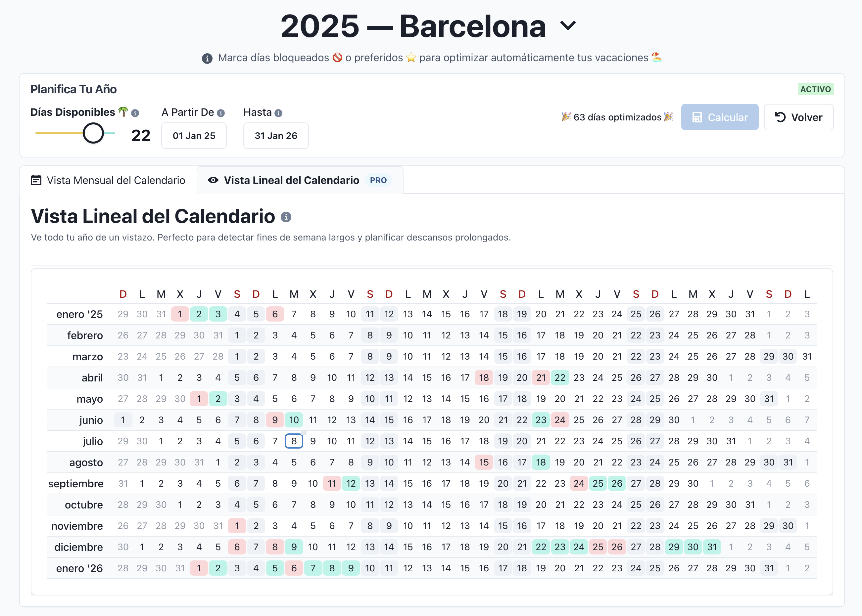Toggle June 10 preferred day marker
The width and height of the screenshot is (862, 616).
(294, 420)
